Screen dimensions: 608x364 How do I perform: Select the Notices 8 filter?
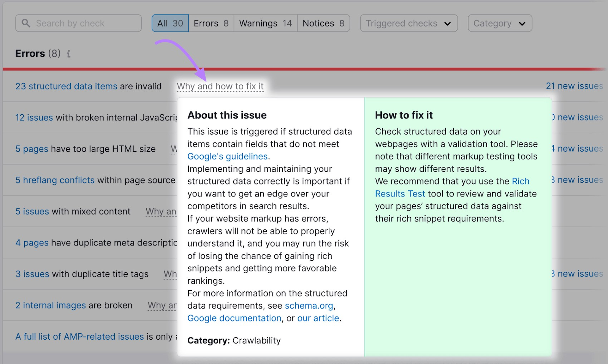pos(323,23)
